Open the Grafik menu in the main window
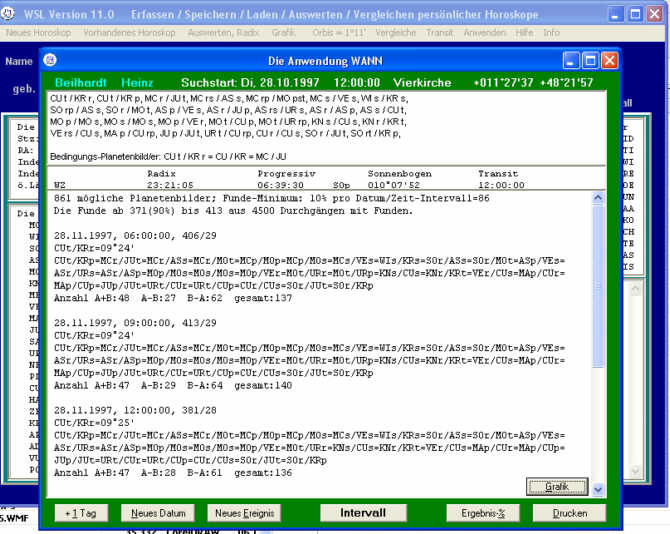Screen dimensions: 670x534 (x=283, y=32)
